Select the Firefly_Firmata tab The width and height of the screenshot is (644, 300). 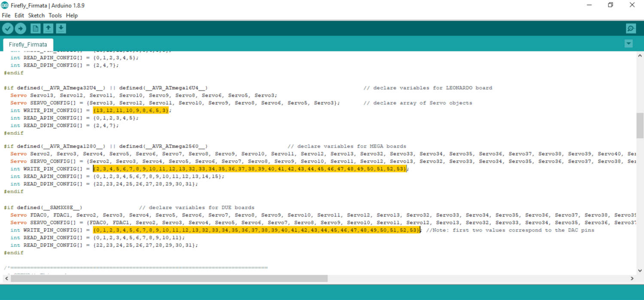click(28, 45)
